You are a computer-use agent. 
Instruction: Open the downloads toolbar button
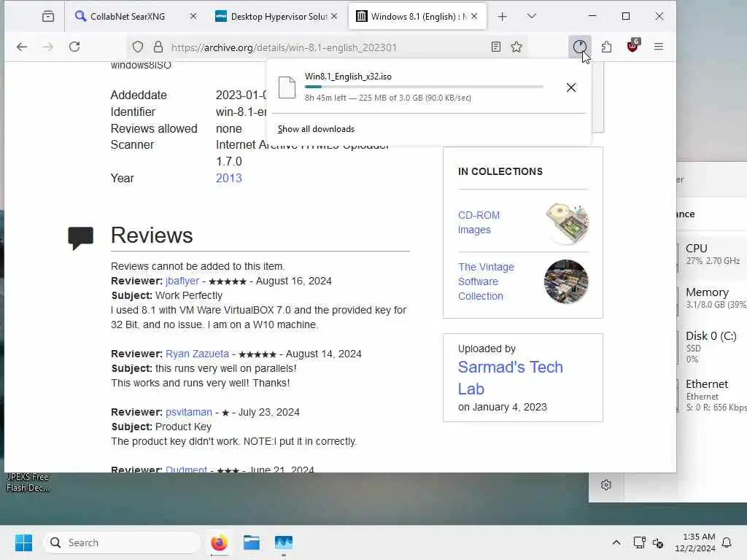click(x=580, y=47)
